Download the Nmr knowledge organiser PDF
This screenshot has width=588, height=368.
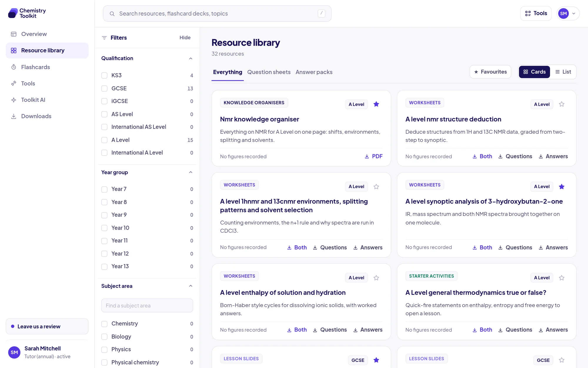(374, 156)
